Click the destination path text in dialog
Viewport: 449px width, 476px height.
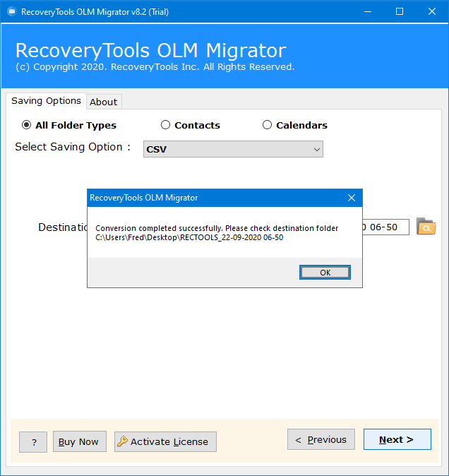189,237
